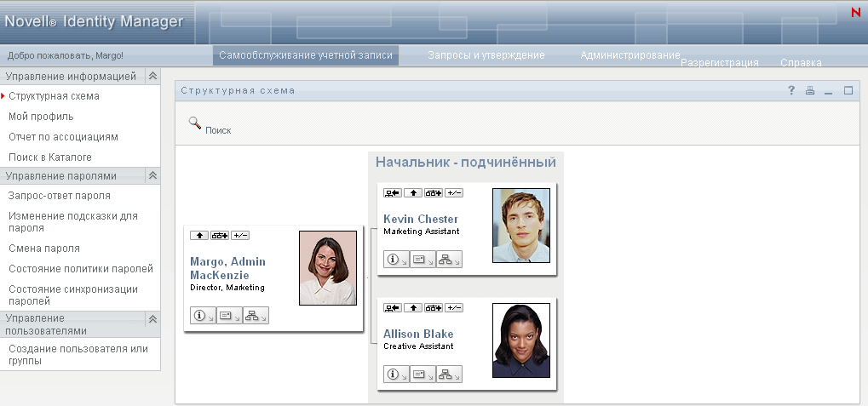Click the Novell N logo icon
This screenshot has width=868, height=406.
[x=856, y=13]
